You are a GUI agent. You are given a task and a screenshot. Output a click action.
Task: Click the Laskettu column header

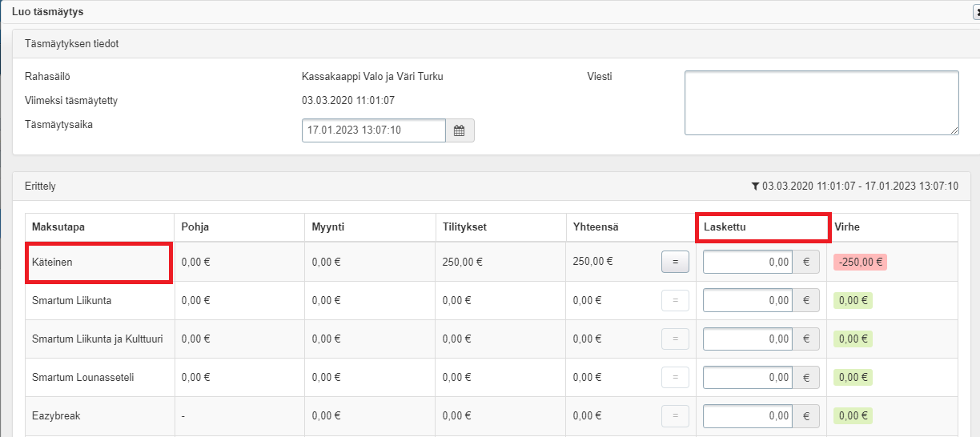pyautogui.click(x=725, y=227)
